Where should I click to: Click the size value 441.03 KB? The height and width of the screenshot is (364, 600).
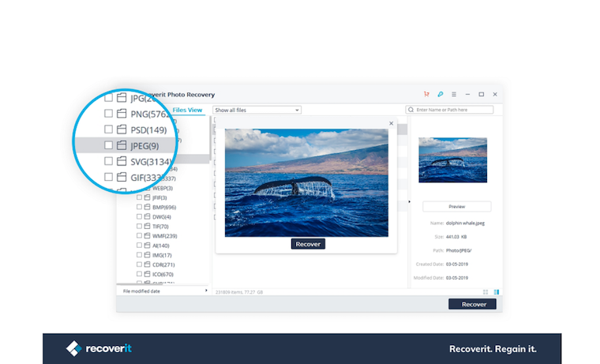(456, 237)
